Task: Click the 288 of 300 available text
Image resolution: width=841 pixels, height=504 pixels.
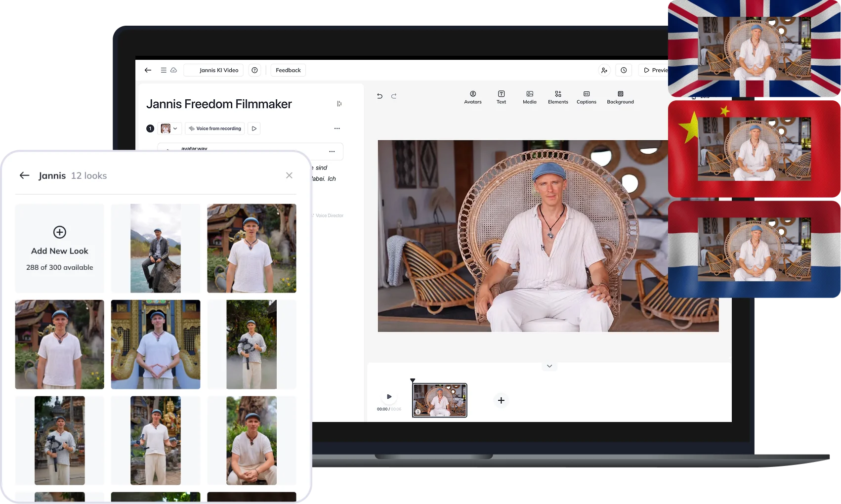Action: click(x=59, y=267)
